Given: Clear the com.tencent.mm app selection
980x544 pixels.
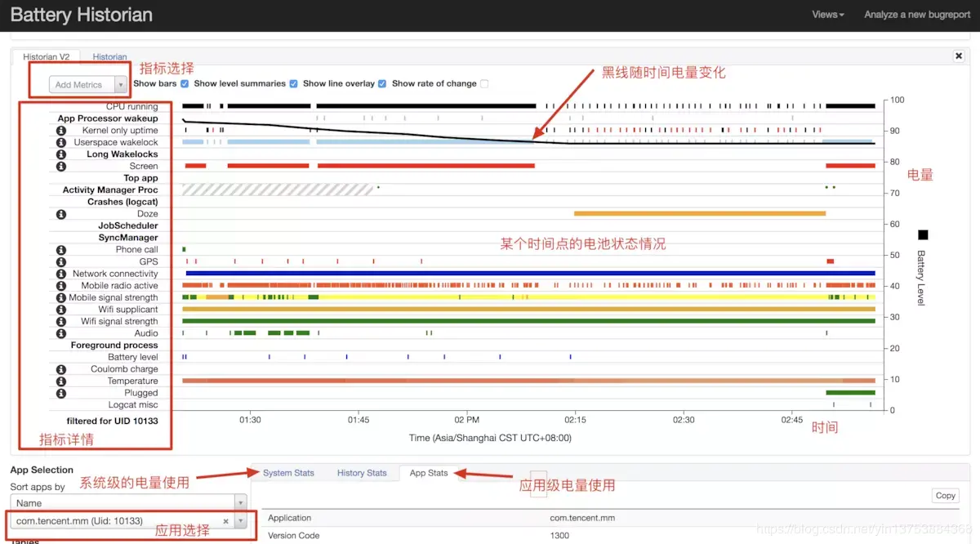Looking at the screenshot, I should click(226, 521).
